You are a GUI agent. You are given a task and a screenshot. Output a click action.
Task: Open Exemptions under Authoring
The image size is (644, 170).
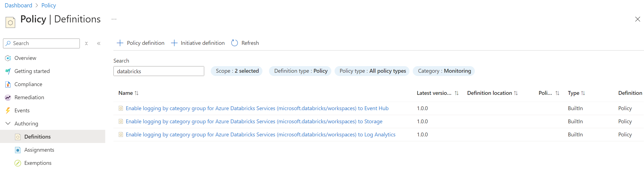[38, 163]
